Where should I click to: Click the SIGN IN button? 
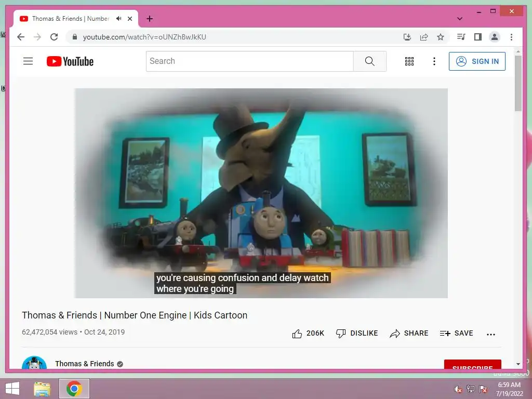pyautogui.click(x=477, y=61)
